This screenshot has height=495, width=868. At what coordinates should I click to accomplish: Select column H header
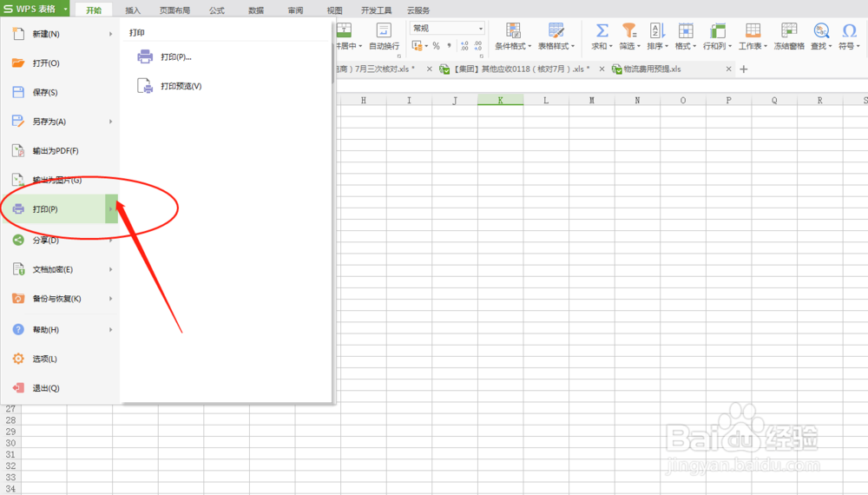tap(363, 100)
